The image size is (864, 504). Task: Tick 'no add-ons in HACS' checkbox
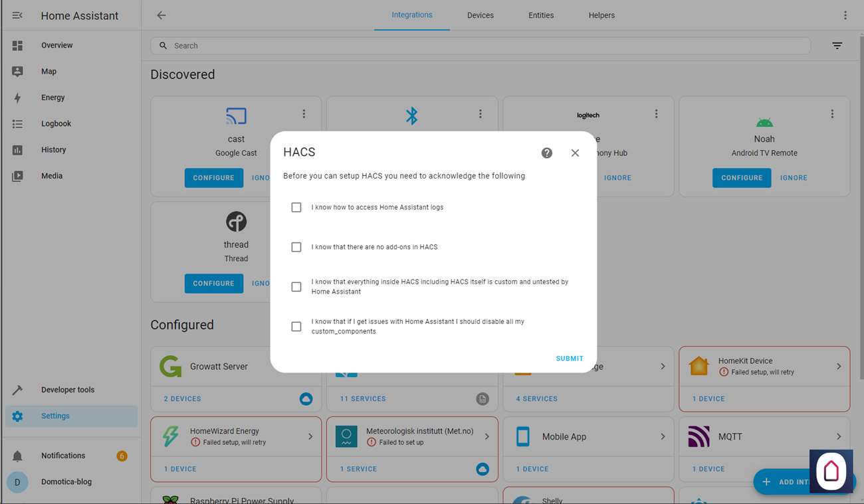tap(296, 247)
